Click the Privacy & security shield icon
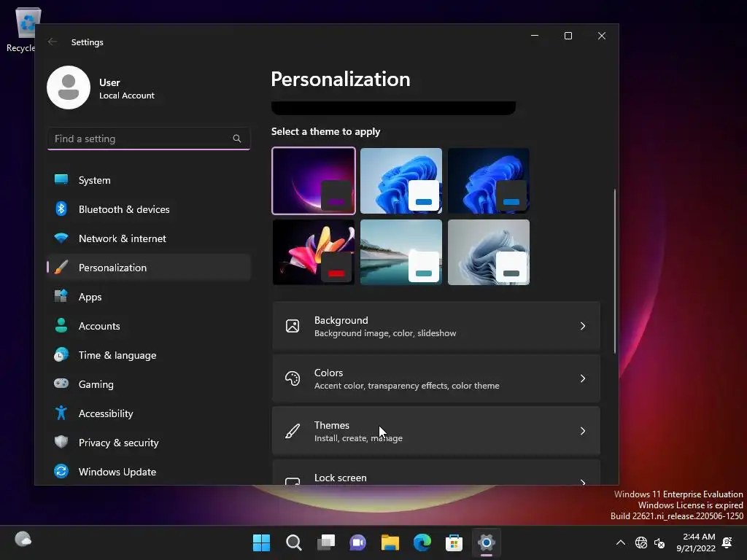This screenshot has width=747, height=560. click(61, 442)
